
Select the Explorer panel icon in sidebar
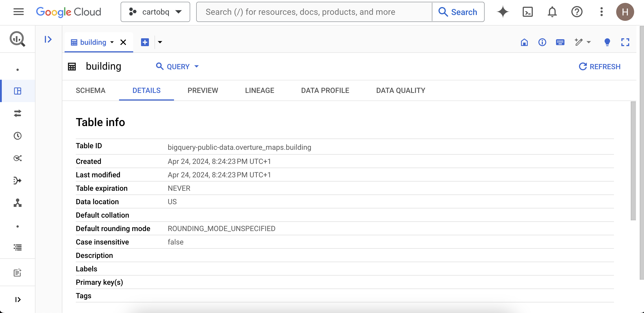[x=17, y=91]
